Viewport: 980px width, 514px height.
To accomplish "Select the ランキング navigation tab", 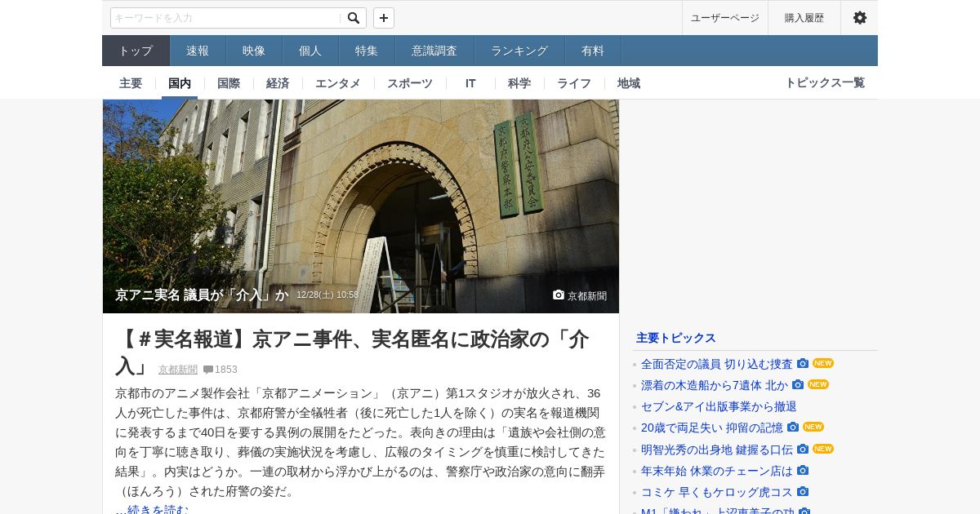I will (519, 51).
